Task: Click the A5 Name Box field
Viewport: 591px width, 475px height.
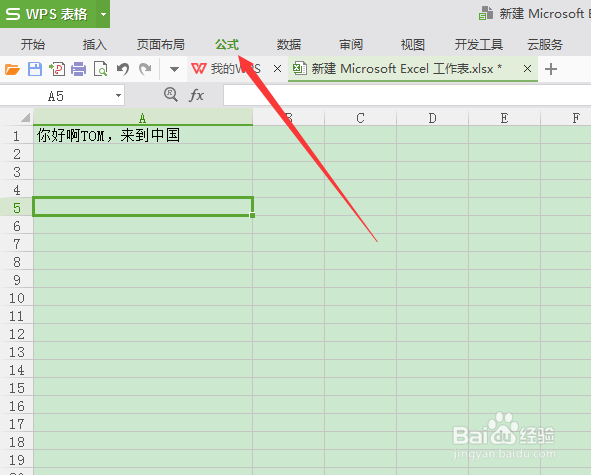Action: (x=57, y=96)
